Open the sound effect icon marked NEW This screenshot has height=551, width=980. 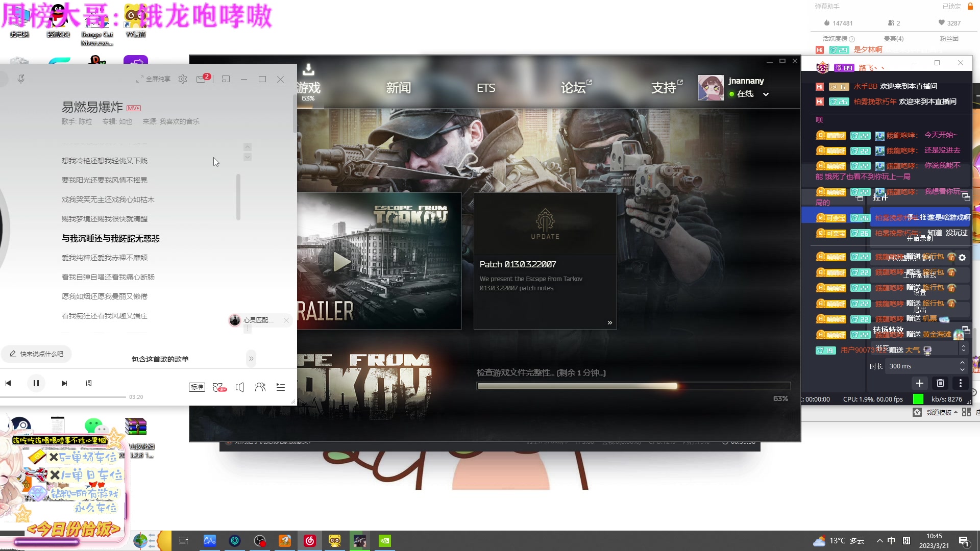[219, 387]
